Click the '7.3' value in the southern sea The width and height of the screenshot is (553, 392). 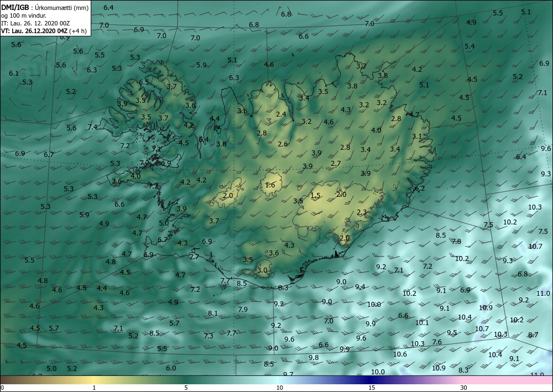click(x=208, y=336)
